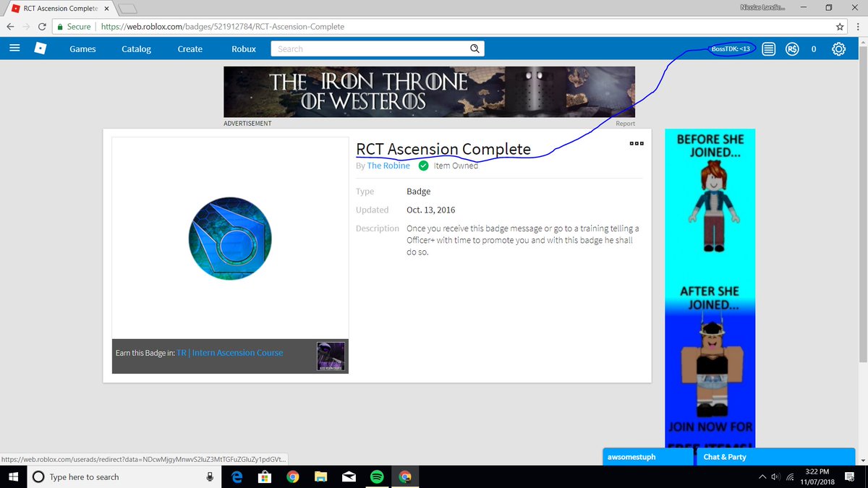
Task: Open the Chat & Party panel
Action: pos(775,457)
